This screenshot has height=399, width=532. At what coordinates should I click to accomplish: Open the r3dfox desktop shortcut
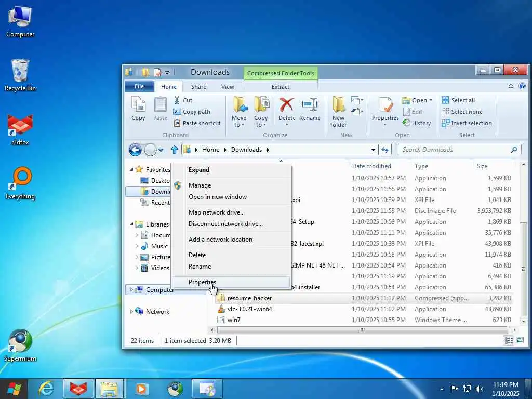coord(20,129)
